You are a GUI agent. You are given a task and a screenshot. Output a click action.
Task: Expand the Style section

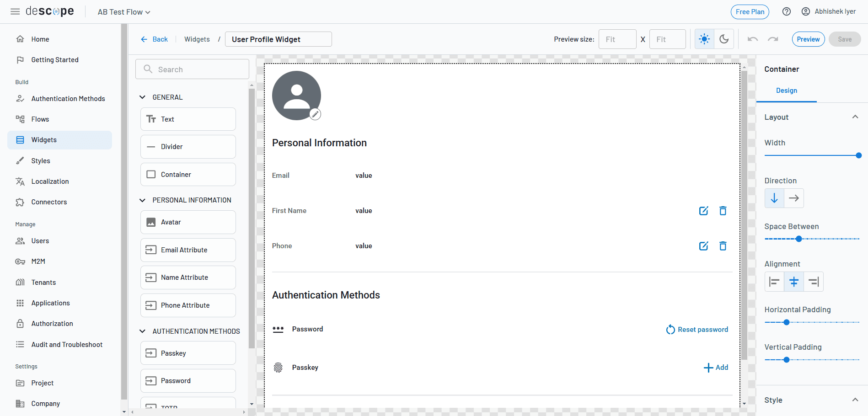pyautogui.click(x=855, y=399)
